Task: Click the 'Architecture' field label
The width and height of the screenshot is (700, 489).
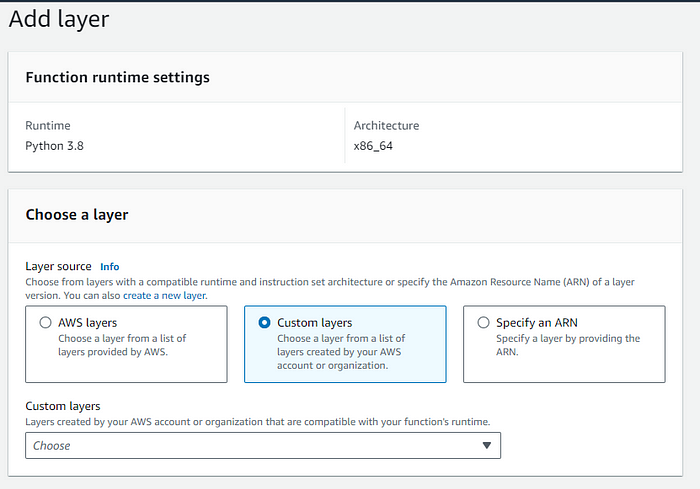Action: tap(386, 126)
